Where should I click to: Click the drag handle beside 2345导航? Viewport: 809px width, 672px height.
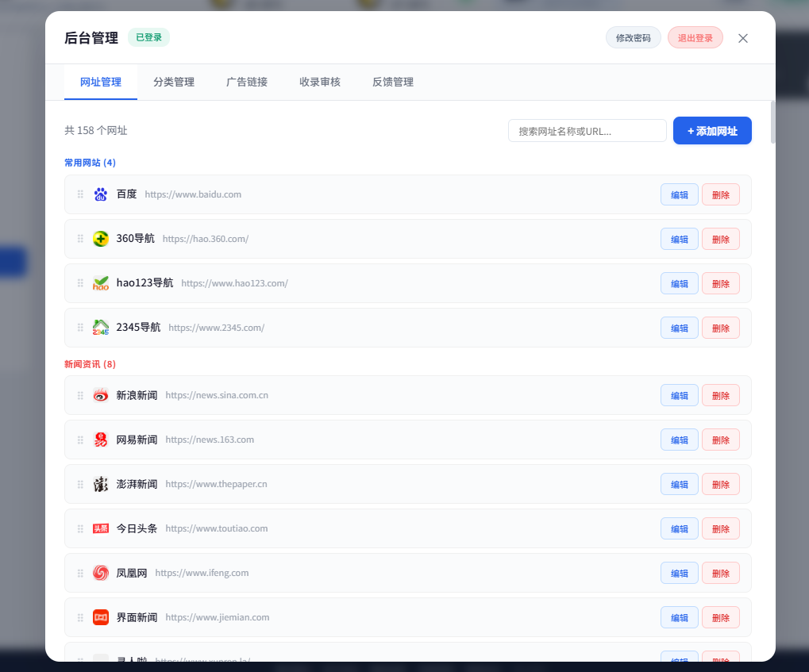(80, 328)
